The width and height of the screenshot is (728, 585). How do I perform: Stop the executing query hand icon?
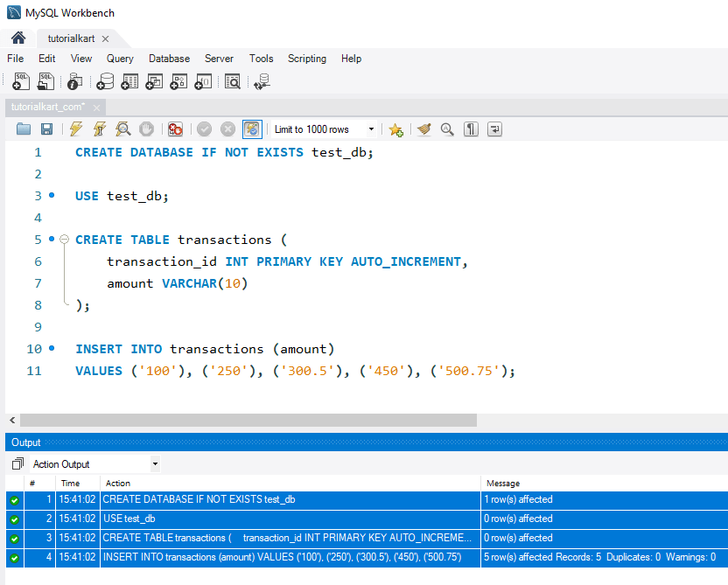[x=146, y=129]
